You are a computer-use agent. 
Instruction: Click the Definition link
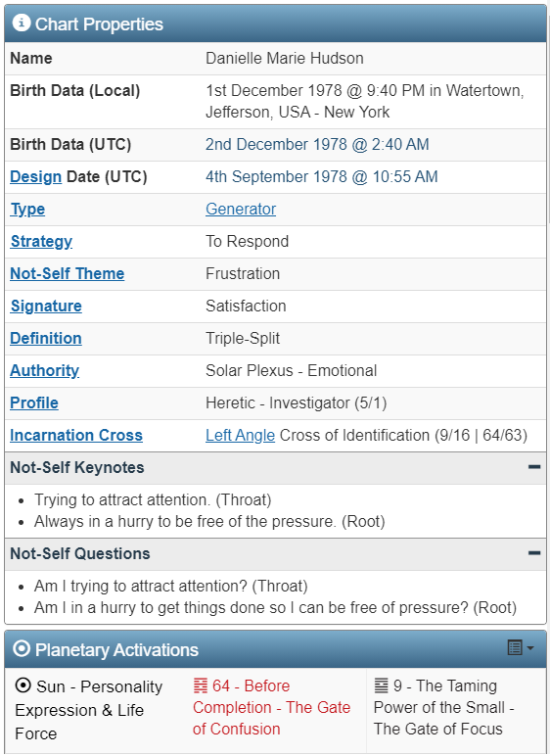[x=46, y=338]
